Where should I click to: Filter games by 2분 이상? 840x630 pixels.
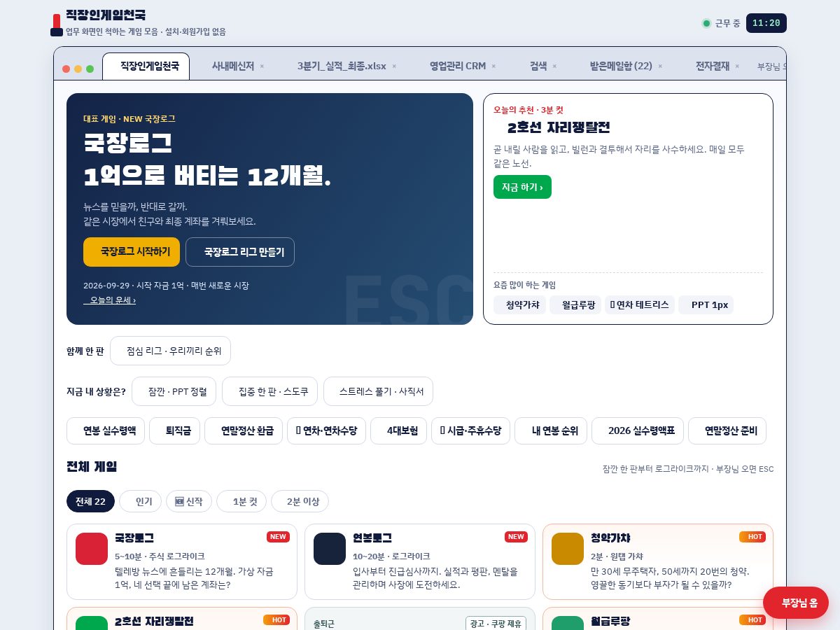[x=300, y=501]
